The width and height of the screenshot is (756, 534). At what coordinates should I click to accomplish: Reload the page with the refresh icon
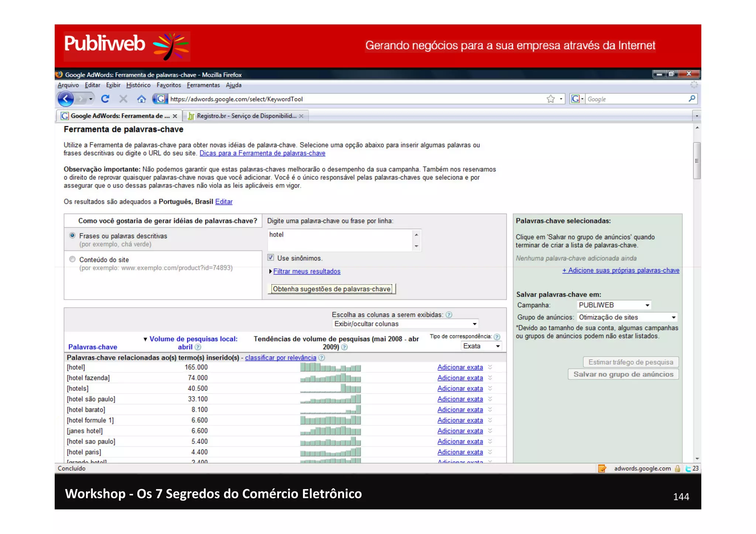click(105, 99)
